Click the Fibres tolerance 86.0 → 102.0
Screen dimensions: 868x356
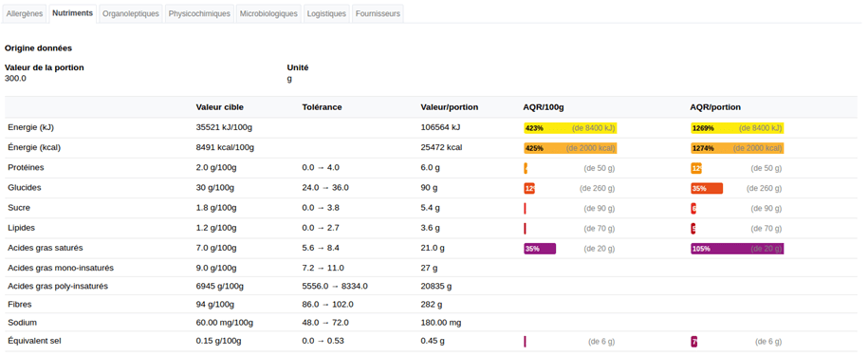327,305
